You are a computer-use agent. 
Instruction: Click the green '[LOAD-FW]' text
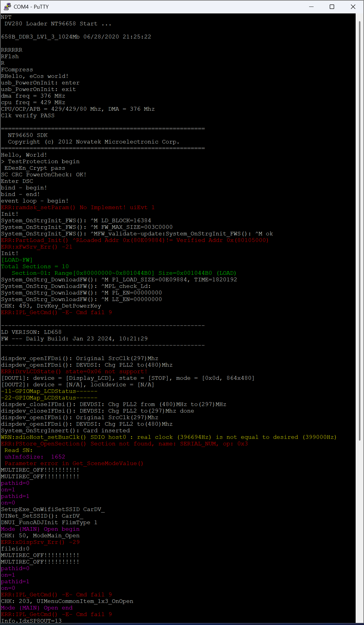coord(17,260)
